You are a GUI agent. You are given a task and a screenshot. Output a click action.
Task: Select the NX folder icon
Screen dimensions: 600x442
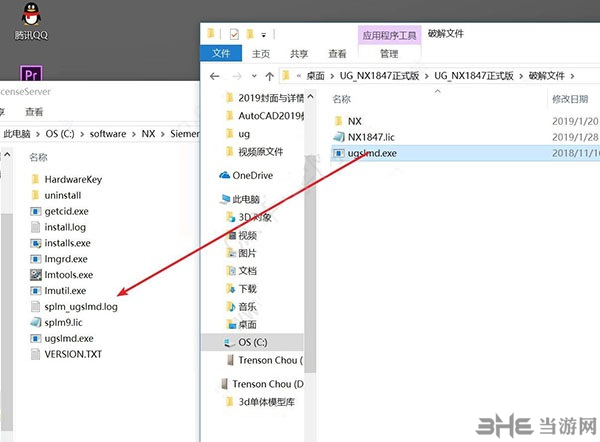pos(338,121)
